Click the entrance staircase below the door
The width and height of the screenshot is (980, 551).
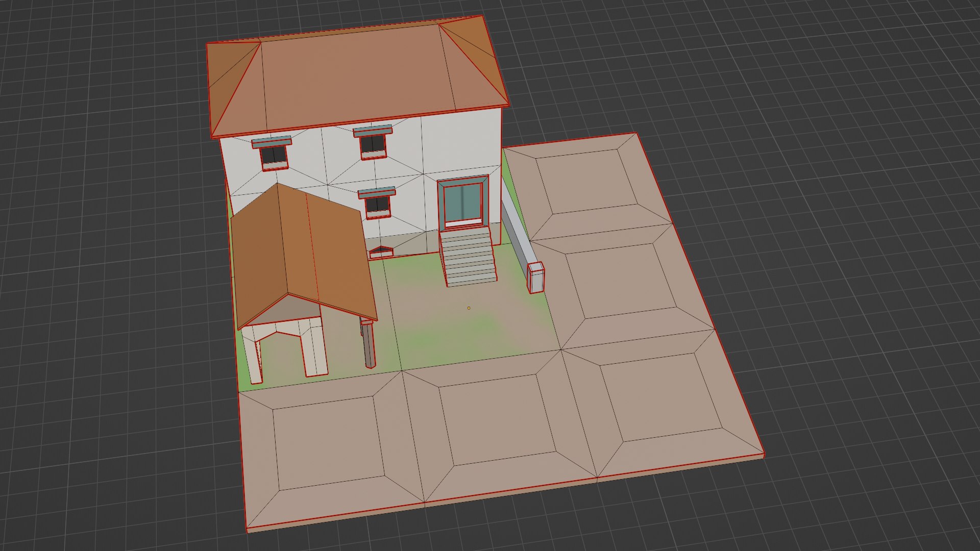pos(469,256)
